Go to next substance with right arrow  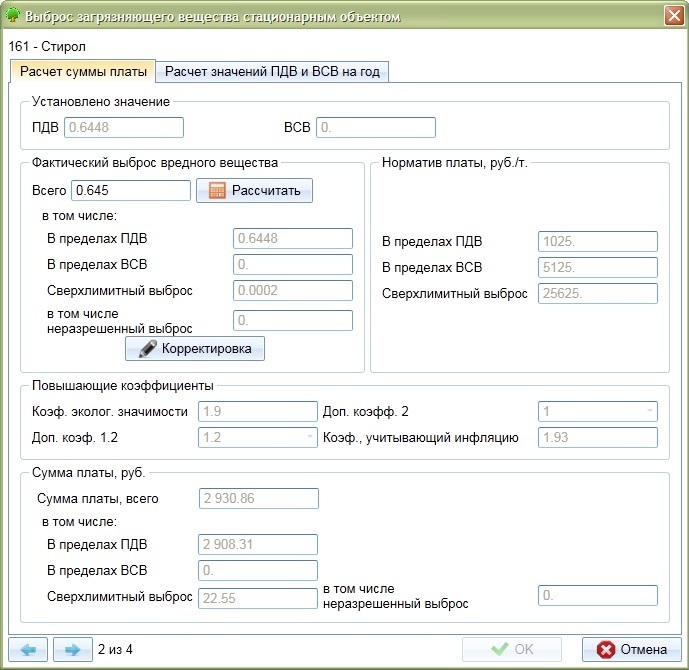pyautogui.click(x=73, y=649)
